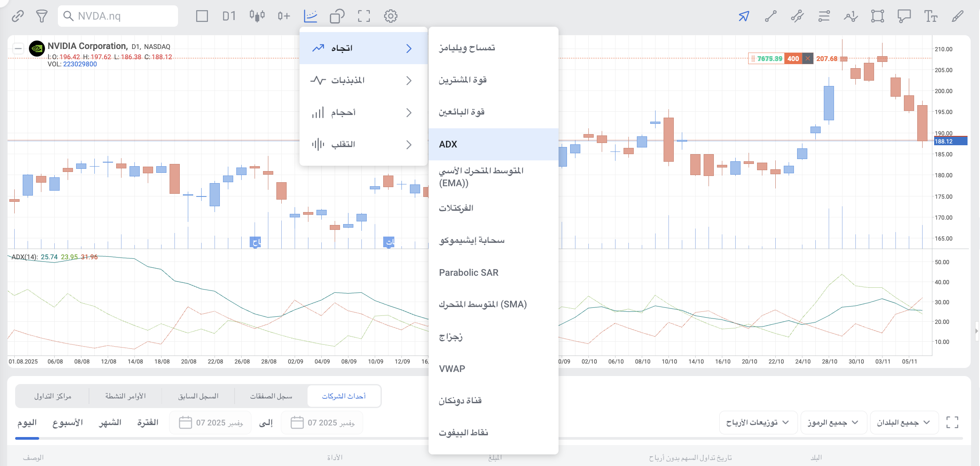Viewport: 980px width, 466px height.
Task: Select the SMA المتوسط المتحرك indicator
Action: [x=494, y=304]
